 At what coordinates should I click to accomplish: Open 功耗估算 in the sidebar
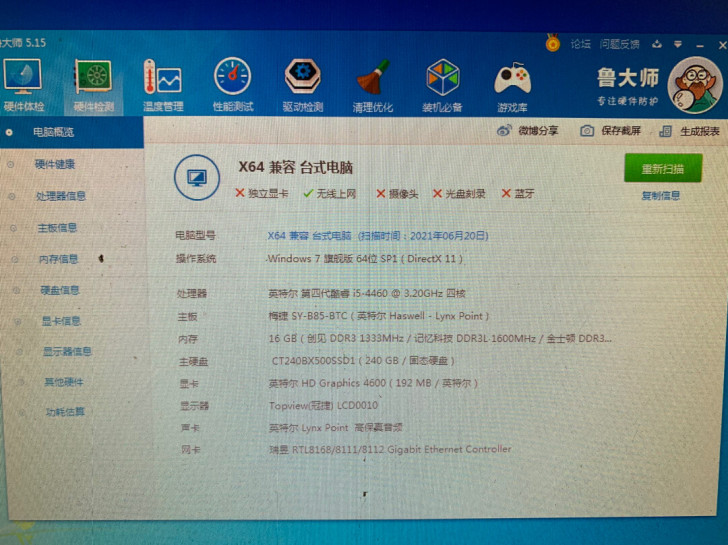[x=65, y=412]
